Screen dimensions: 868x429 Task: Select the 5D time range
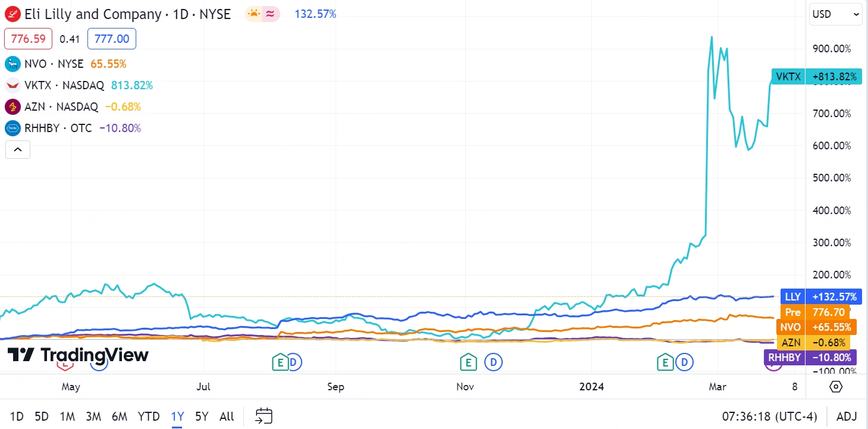[x=42, y=416]
